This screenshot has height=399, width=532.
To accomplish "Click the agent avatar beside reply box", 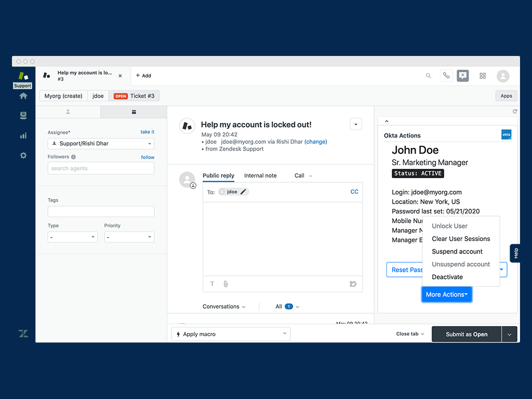I will coord(187,180).
